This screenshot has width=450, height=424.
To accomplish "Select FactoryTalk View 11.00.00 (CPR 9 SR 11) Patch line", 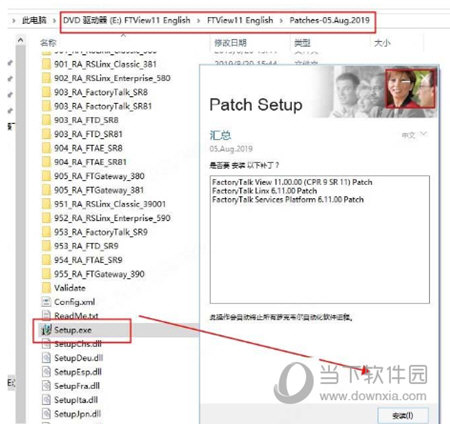I will click(x=292, y=182).
